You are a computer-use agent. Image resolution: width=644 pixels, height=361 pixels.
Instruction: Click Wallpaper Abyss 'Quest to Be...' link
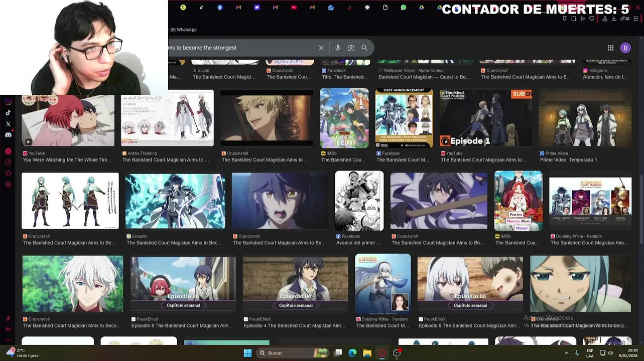[424, 77]
